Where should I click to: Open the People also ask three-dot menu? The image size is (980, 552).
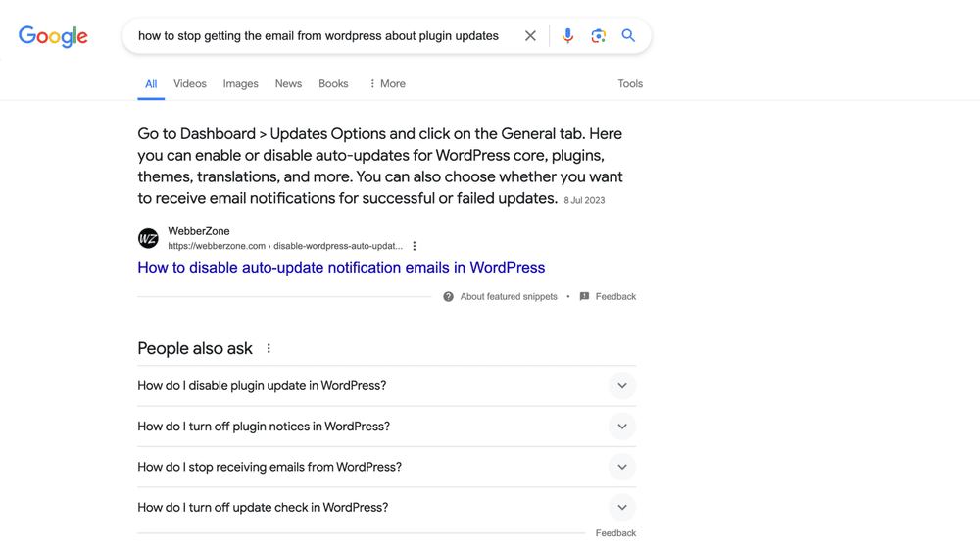point(269,348)
